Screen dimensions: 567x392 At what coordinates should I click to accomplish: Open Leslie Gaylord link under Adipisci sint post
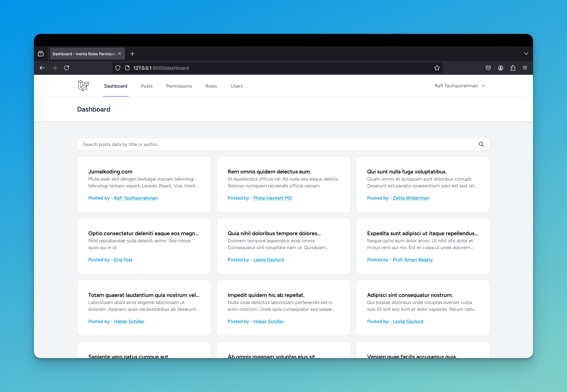click(408, 321)
